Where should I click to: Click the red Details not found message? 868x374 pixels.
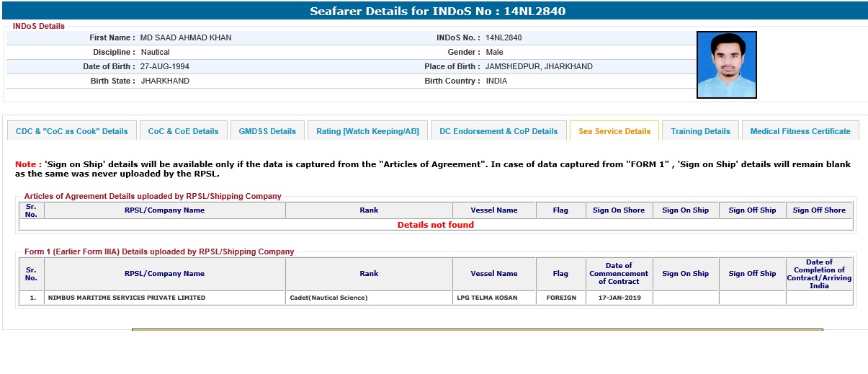click(435, 225)
